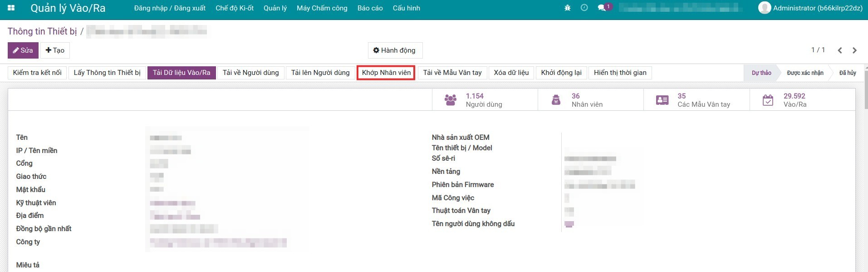Open the Báo cáo menu
The height and width of the screenshot is (272, 868).
pyautogui.click(x=370, y=8)
